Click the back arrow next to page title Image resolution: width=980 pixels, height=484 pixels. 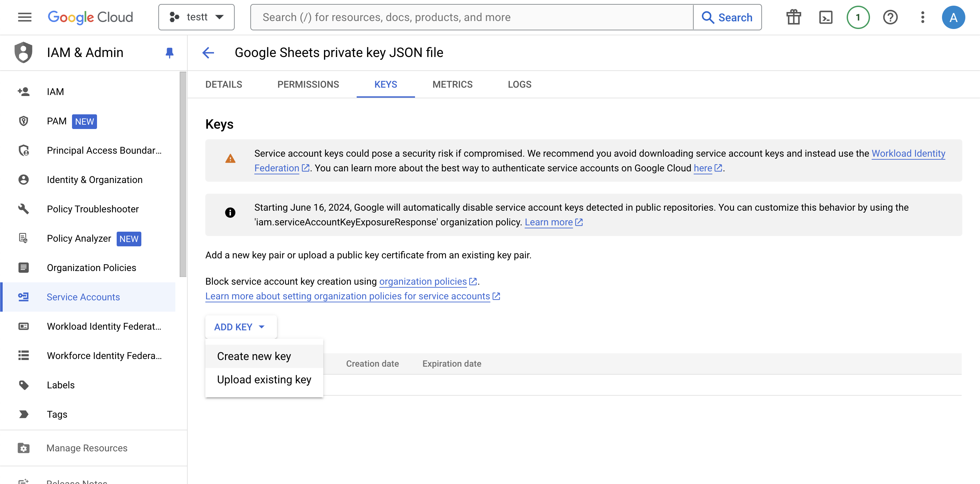(x=208, y=53)
